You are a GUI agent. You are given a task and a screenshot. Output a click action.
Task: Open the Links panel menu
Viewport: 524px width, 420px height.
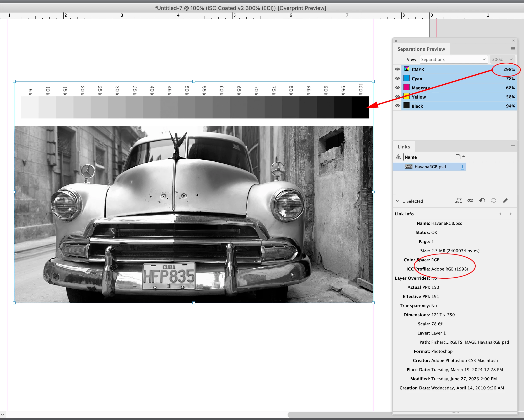[513, 147]
